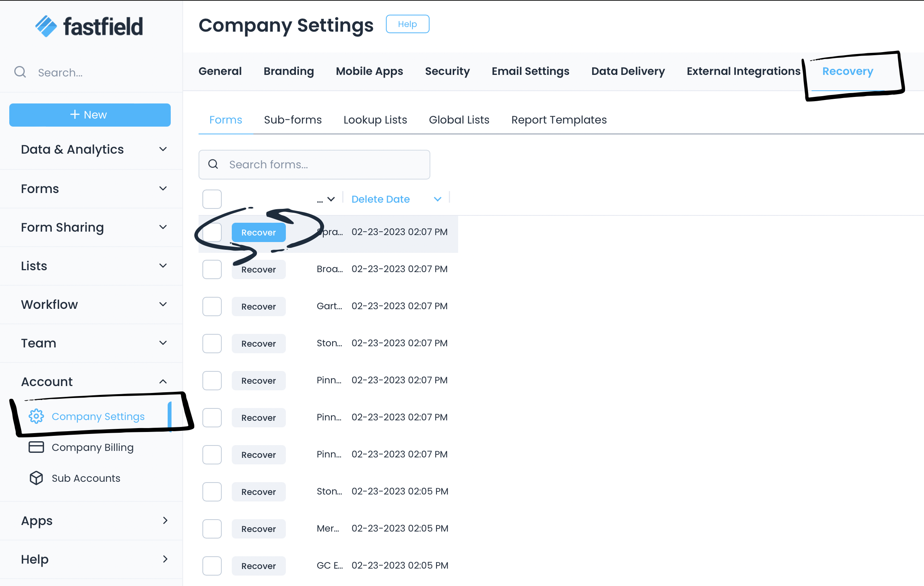Sort by Delete Date chevron

[437, 199]
